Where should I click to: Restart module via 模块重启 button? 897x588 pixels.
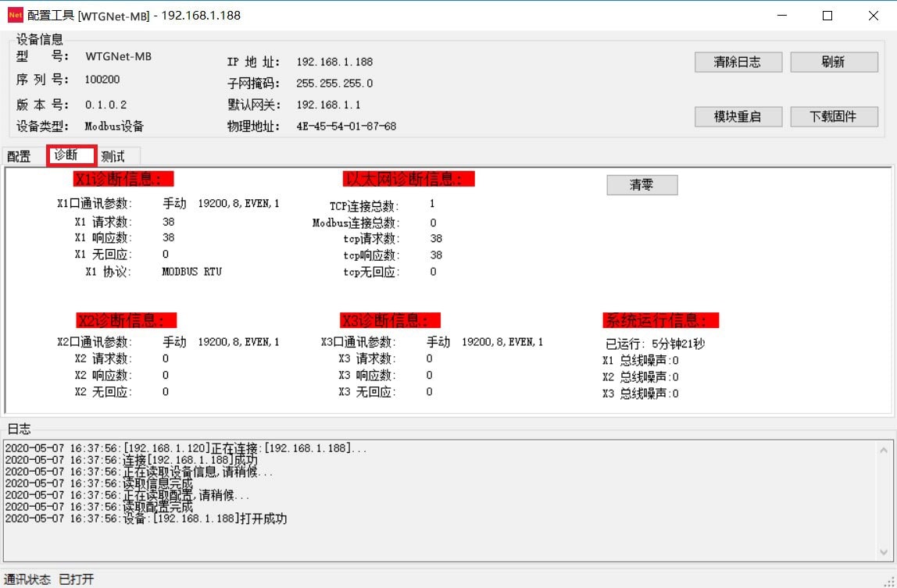coord(738,116)
